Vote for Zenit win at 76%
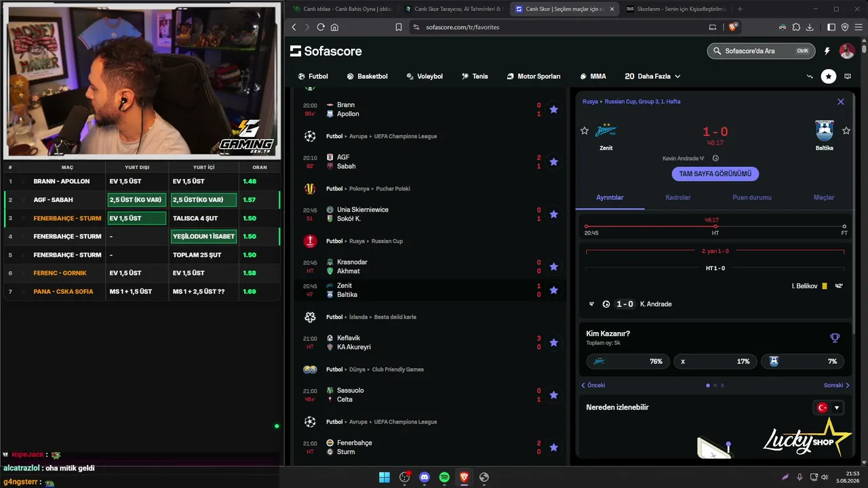868x488 pixels. tap(628, 361)
